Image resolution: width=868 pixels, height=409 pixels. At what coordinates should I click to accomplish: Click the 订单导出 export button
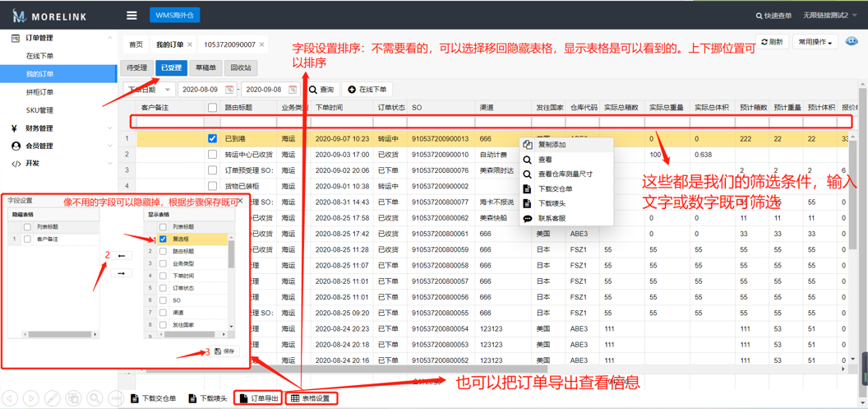tap(259, 398)
